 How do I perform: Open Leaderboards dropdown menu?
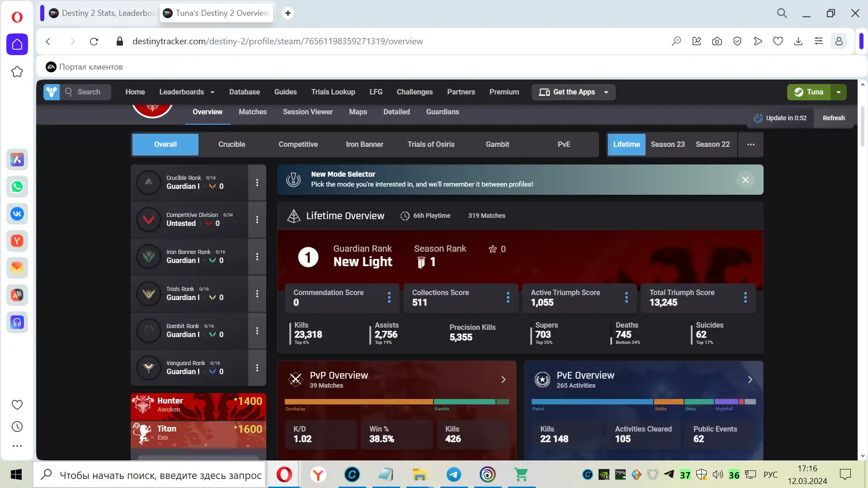187,92
